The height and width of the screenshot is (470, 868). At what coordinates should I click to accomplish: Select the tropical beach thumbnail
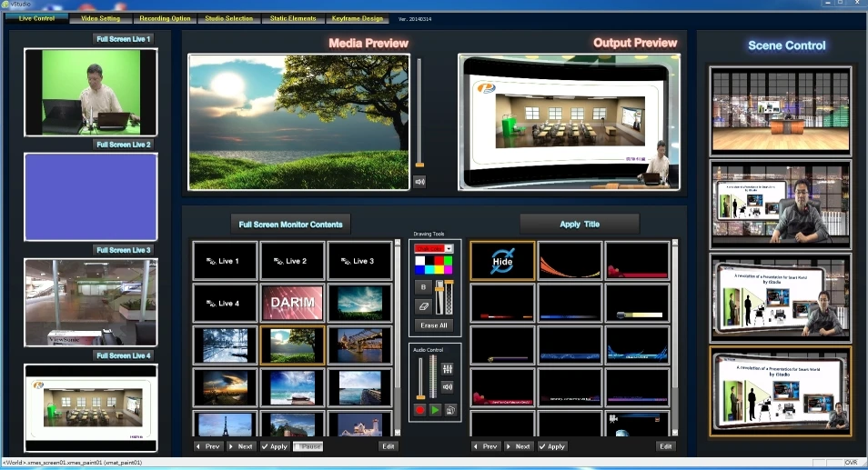(292, 387)
